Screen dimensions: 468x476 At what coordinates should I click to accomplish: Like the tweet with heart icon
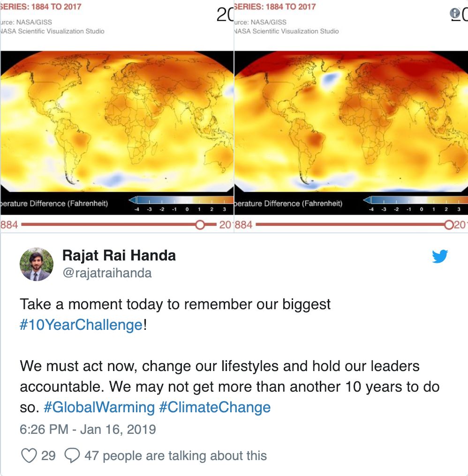[x=29, y=455]
